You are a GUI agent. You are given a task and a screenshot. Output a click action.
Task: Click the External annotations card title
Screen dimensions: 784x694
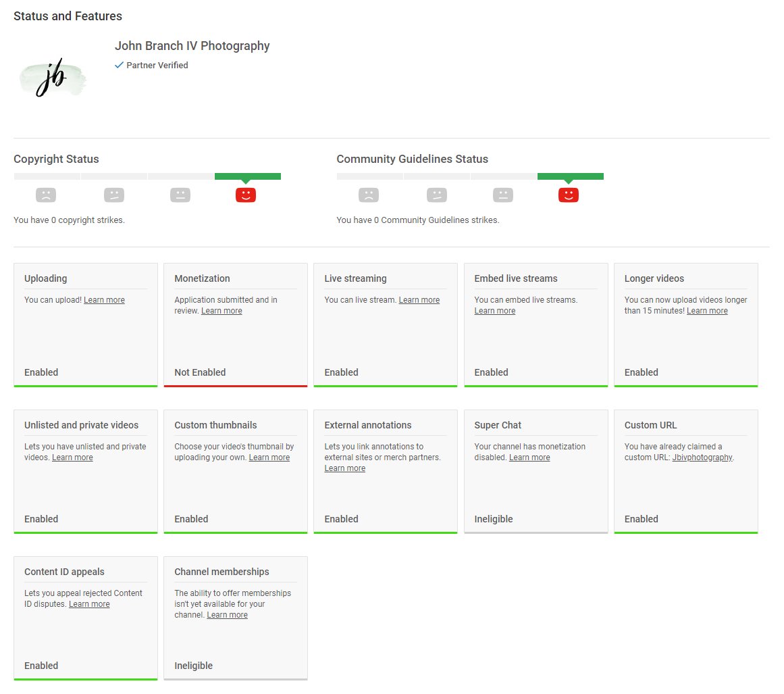pos(367,425)
